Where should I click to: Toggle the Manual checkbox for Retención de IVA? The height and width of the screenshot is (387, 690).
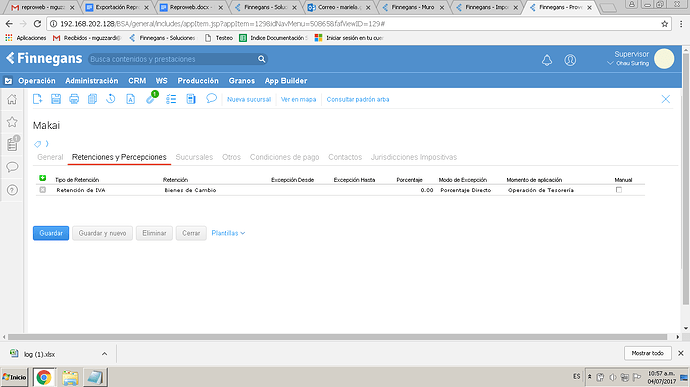619,190
